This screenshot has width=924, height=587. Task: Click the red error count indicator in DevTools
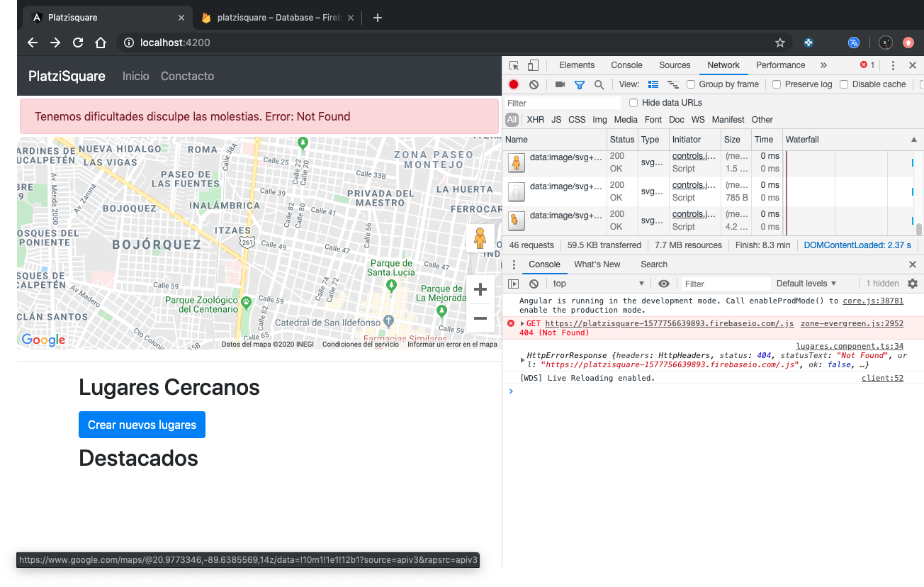pos(867,65)
